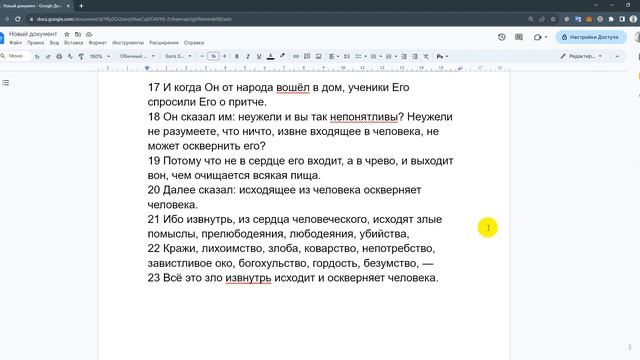The image size is (640, 360).
Task: Clear formatting from selected text
Action: [x=426, y=56]
